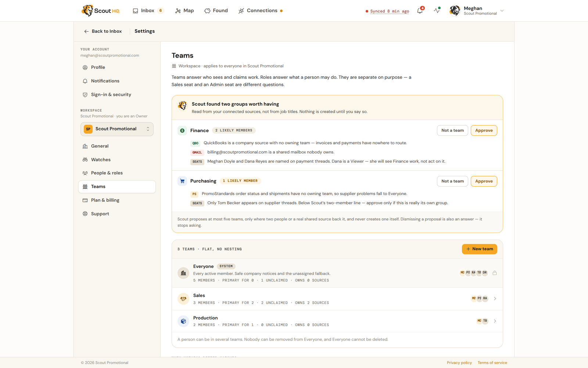Click the Notifications bell sidebar icon
The height and width of the screenshot is (368, 588).
pyautogui.click(x=85, y=81)
